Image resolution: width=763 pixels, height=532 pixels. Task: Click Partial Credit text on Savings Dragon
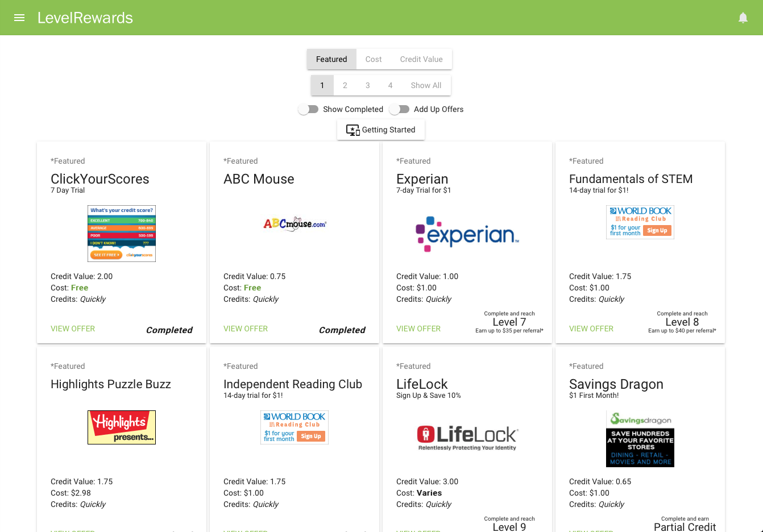pos(685,527)
